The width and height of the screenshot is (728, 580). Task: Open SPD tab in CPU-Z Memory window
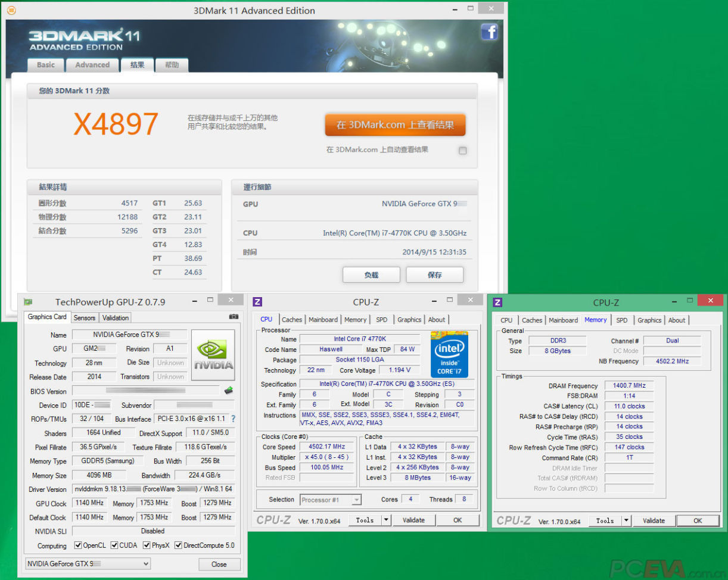point(622,320)
